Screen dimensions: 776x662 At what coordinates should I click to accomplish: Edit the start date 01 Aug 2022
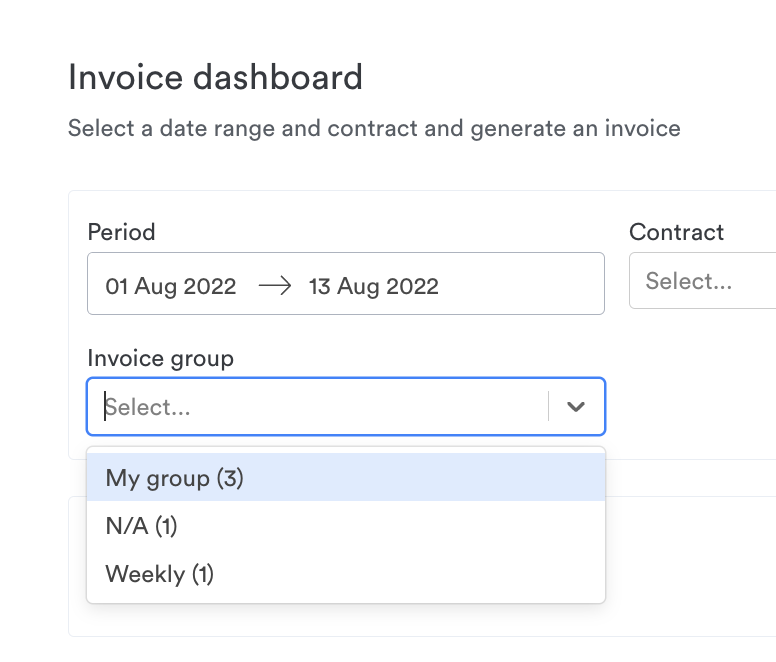pyautogui.click(x=171, y=286)
